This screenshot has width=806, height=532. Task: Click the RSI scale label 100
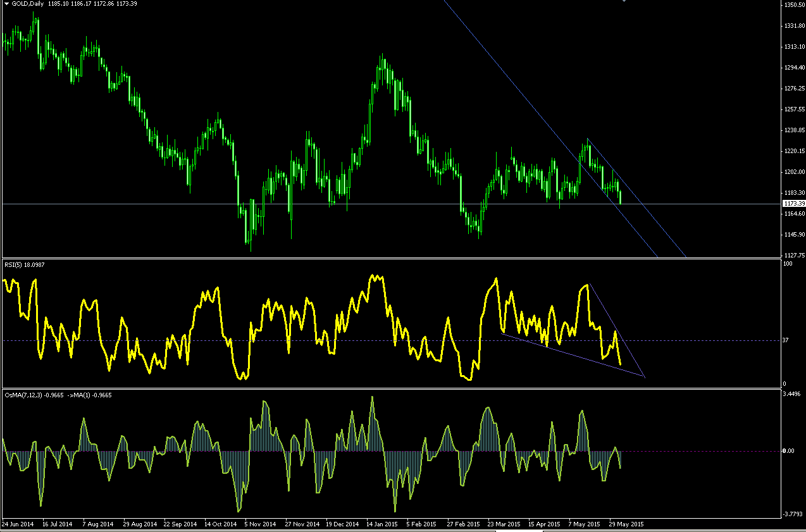pos(788,264)
